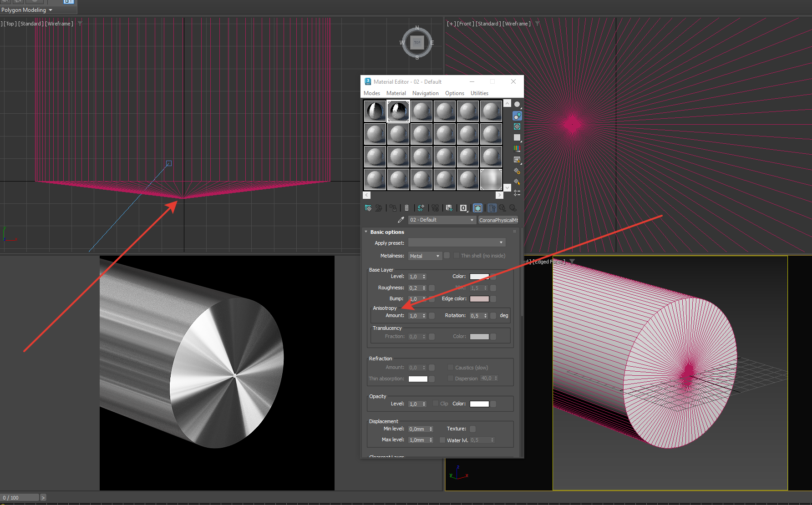Enable the Water lvl. checkbox

coord(442,440)
